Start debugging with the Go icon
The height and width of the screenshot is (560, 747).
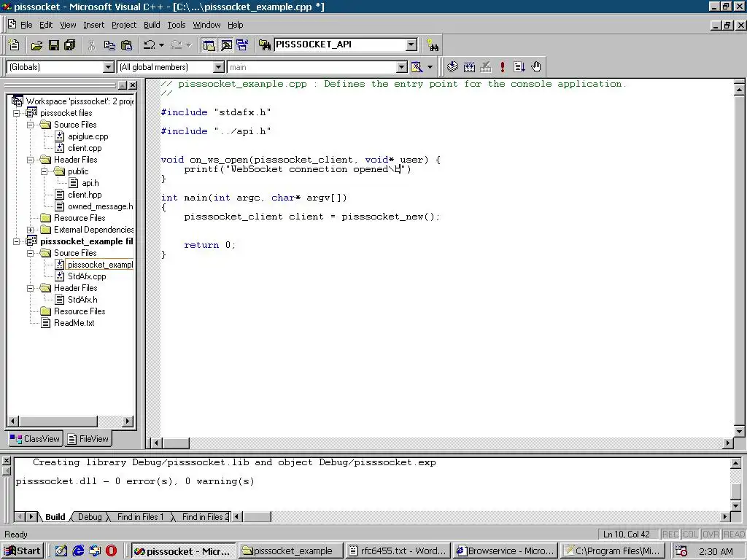coord(519,67)
